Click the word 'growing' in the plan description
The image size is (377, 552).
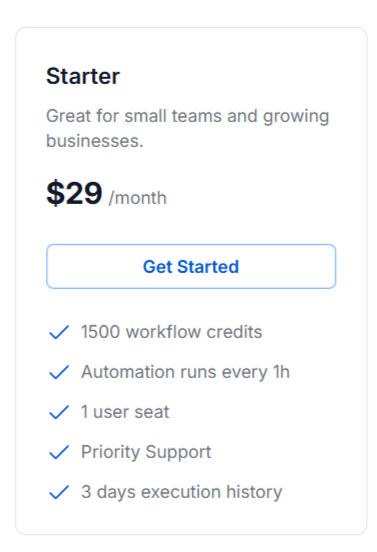[x=296, y=117]
